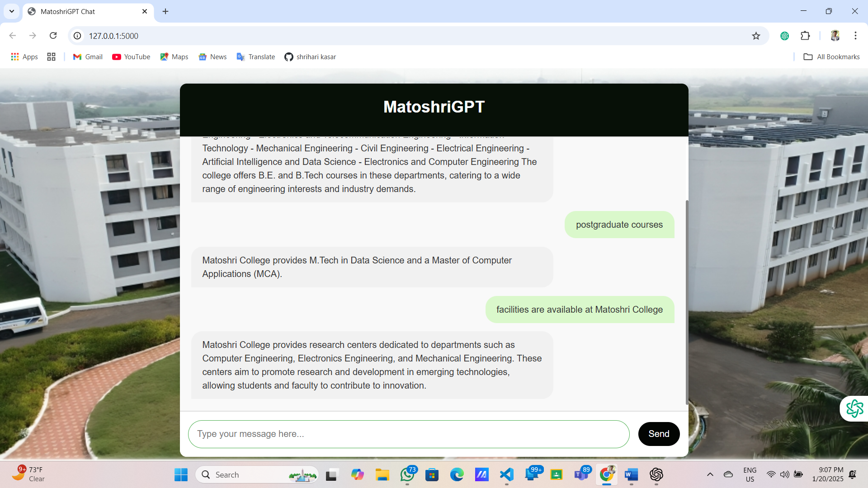868x488 pixels.
Task: Open the Translate bookmark
Action: coord(256,56)
